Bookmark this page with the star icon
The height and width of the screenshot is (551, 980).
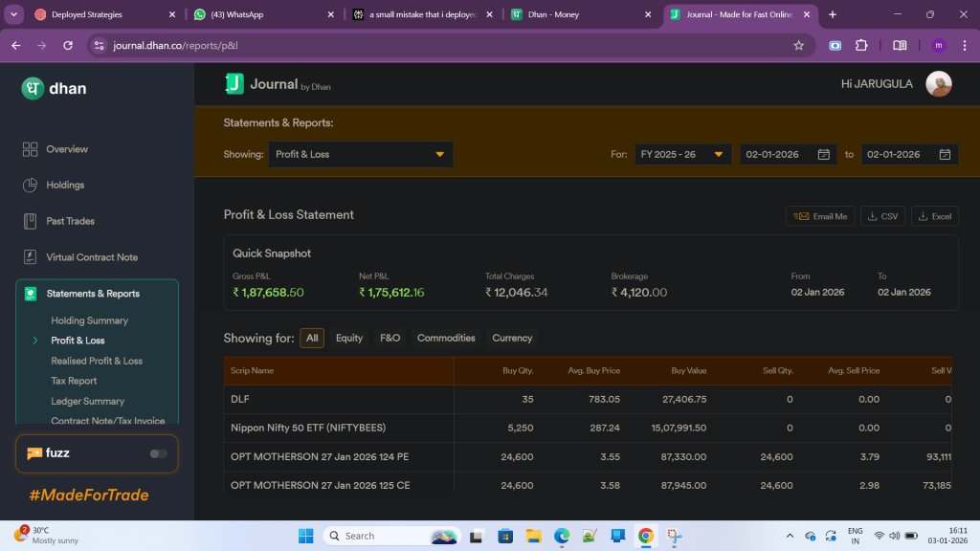pos(798,45)
